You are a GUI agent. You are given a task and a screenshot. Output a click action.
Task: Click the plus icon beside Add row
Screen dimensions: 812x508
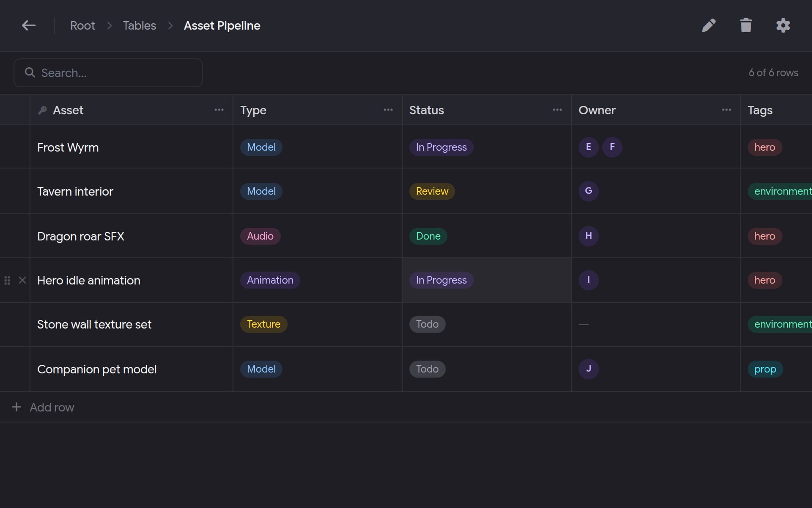point(16,407)
